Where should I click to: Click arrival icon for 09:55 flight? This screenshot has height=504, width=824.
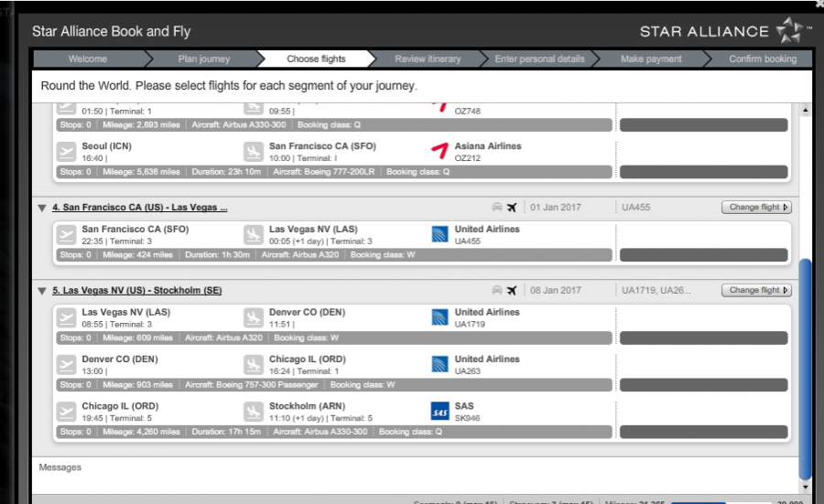pos(254,107)
